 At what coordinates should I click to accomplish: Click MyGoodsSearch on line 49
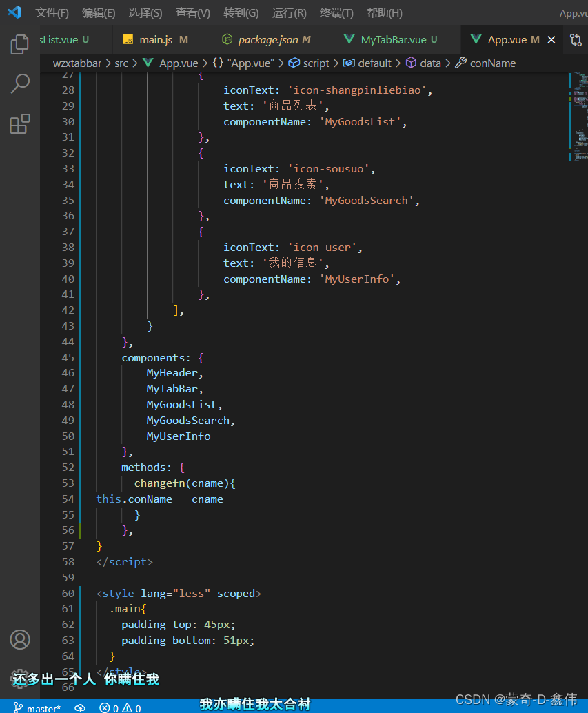(x=188, y=421)
